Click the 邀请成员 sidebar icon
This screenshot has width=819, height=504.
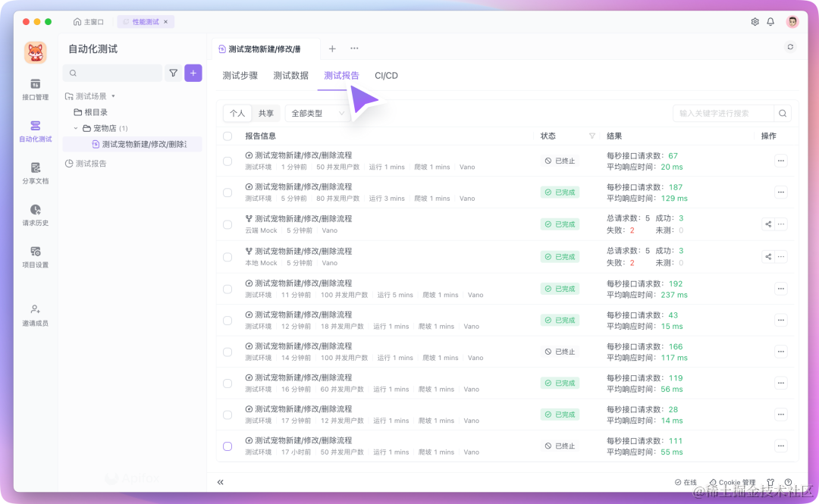point(35,315)
